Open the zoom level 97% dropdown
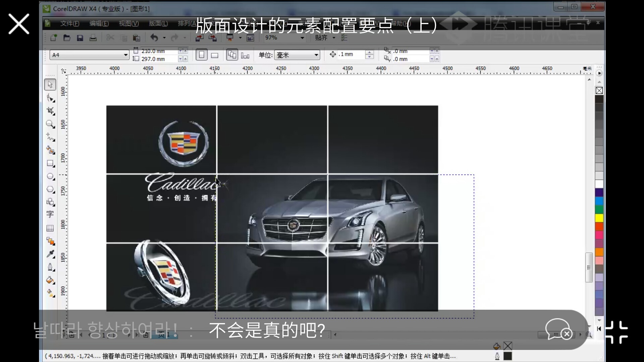 [x=302, y=38]
